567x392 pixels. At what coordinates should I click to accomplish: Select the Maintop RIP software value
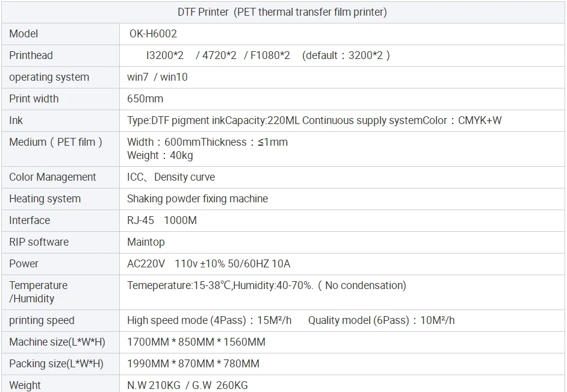tap(146, 242)
